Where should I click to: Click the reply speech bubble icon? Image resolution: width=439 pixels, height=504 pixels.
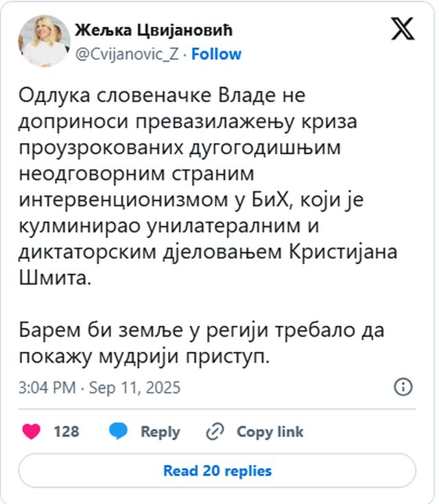119,431
